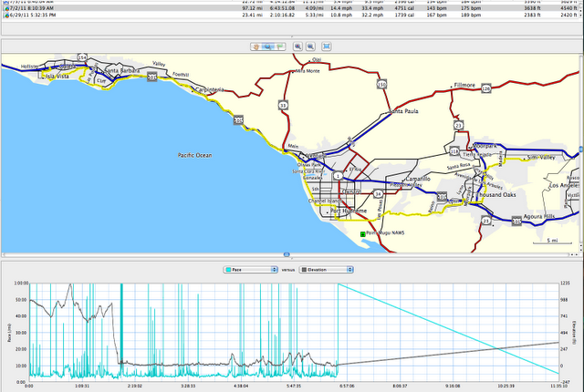Image resolution: width=584 pixels, height=392 pixels.
Task: Select the green flag marker tool
Action: [280, 46]
